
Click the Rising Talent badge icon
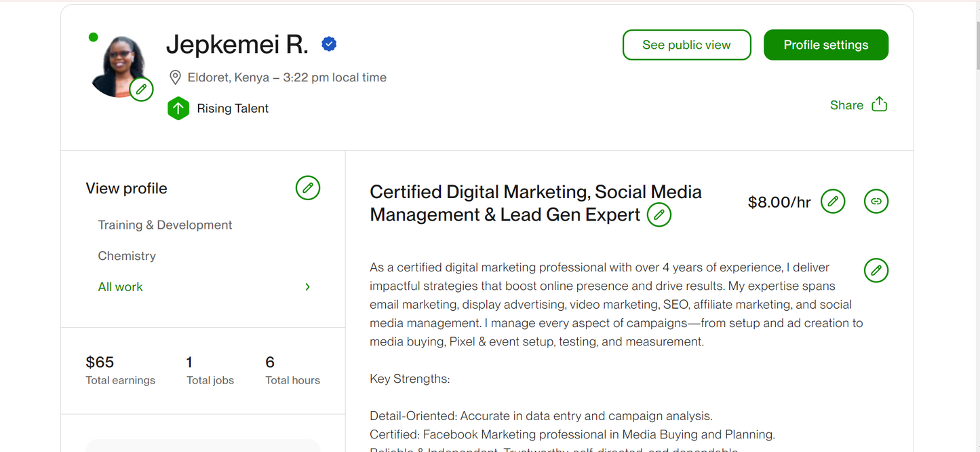pos(178,109)
